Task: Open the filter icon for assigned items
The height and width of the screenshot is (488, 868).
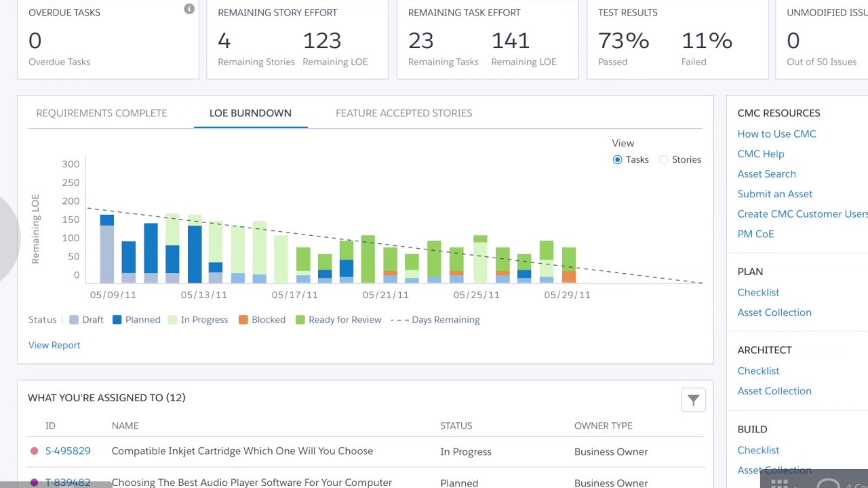Action: click(x=693, y=400)
